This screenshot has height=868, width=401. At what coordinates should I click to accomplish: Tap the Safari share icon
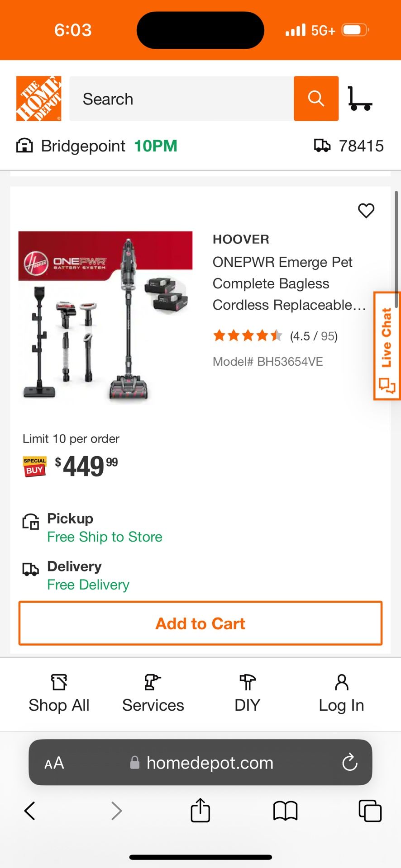click(x=200, y=810)
